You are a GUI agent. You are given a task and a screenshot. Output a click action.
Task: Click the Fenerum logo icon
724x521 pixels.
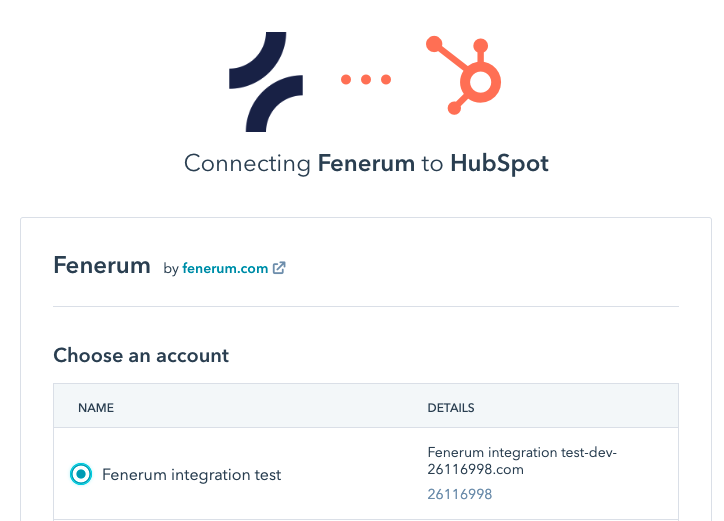pyautogui.click(x=266, y=82)
